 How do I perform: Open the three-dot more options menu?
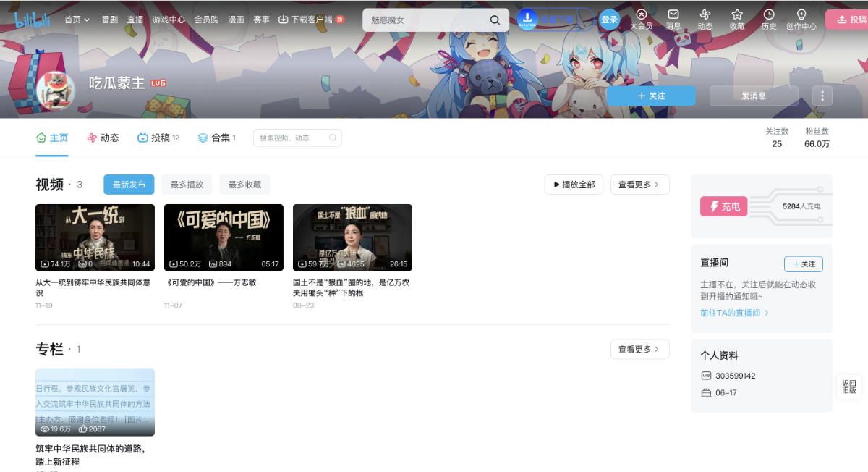point(822,96)
